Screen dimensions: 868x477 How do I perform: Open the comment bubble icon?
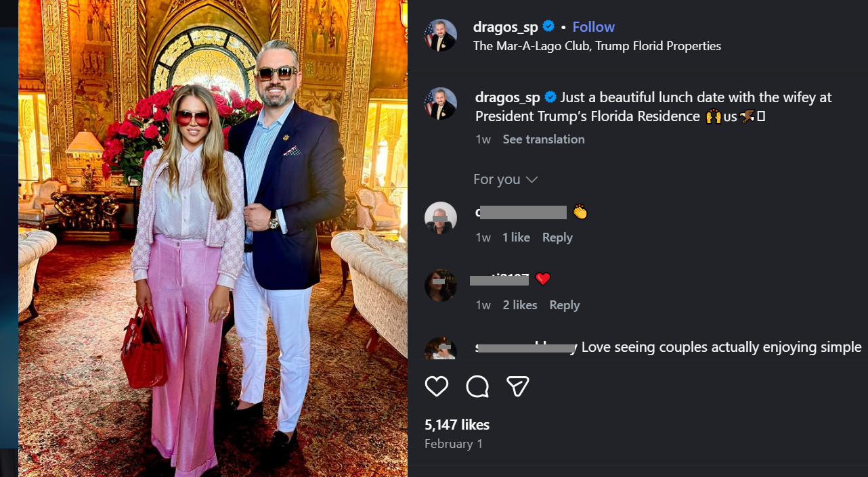(477, 386)
